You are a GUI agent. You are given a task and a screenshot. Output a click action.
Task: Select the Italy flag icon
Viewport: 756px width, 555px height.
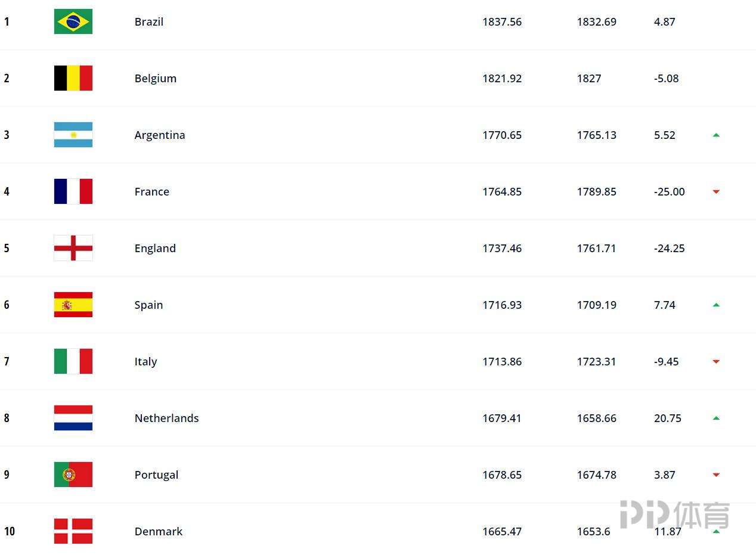point(73,361)
